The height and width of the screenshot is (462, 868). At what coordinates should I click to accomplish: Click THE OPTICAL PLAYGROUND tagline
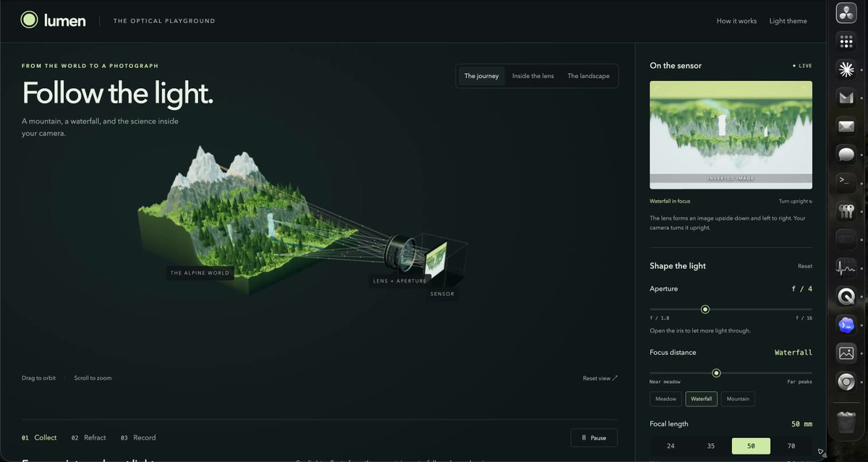point(164,21)
